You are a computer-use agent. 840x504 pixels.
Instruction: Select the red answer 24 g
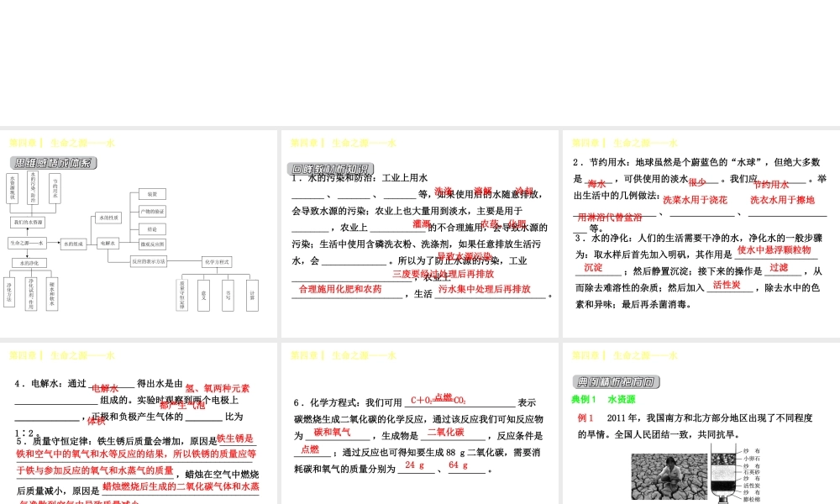coord(415,465)
